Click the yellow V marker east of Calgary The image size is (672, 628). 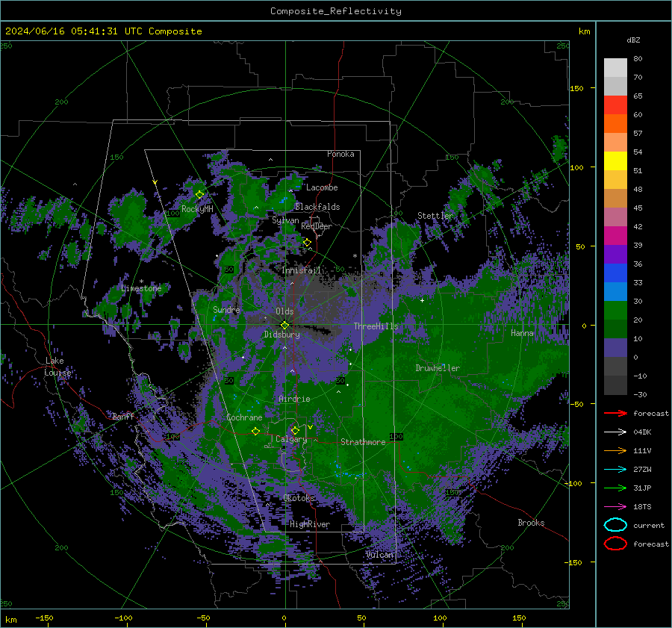pyautogui.click(x=310, y=427)
